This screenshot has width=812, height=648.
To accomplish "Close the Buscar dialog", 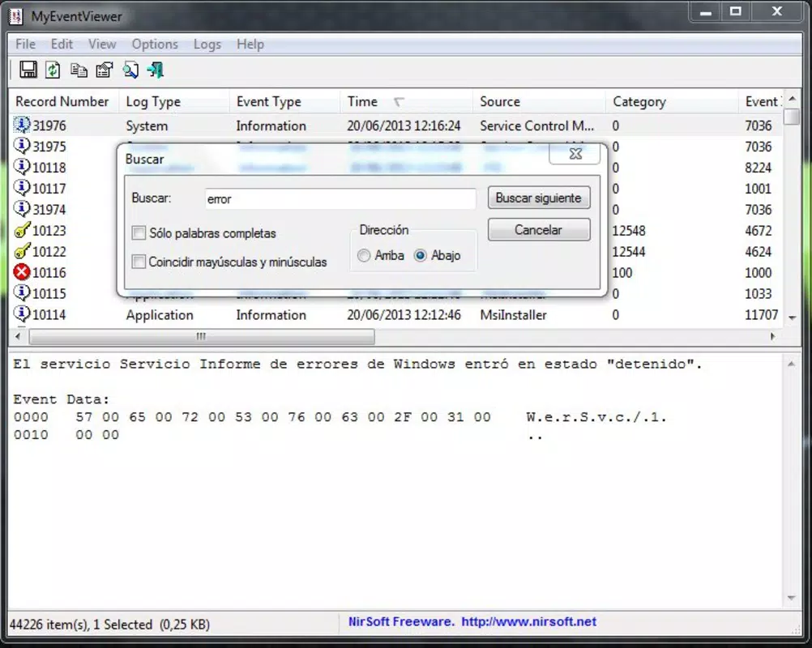I will click(575, 154).
